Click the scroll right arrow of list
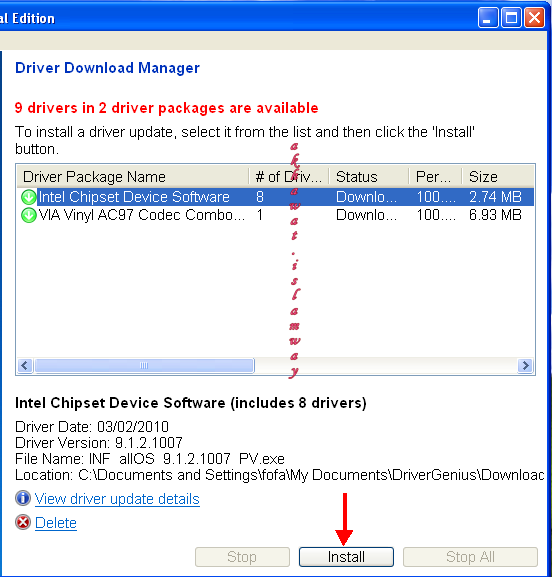This screenshot has height=577, width=552. (526, 366)
